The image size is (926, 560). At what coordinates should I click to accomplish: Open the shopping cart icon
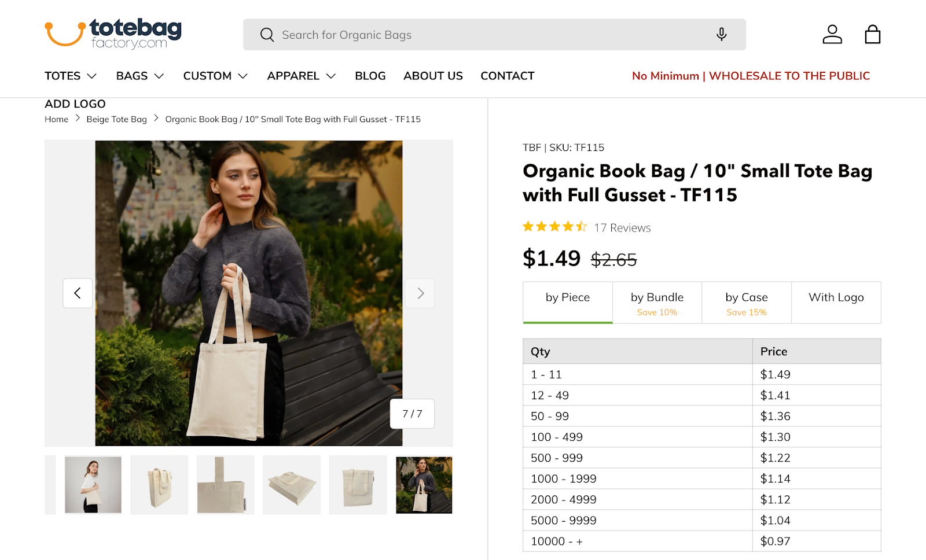(x=872, y=34)
